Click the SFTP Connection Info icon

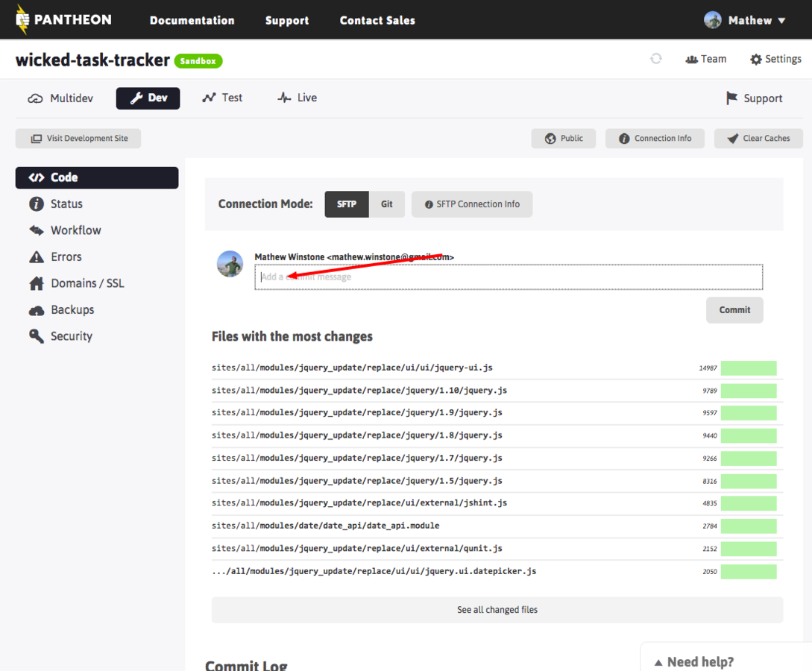coord(429,204)
